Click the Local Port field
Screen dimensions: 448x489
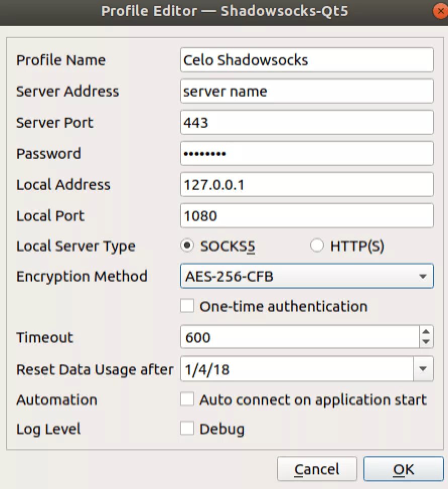[307, 216]
